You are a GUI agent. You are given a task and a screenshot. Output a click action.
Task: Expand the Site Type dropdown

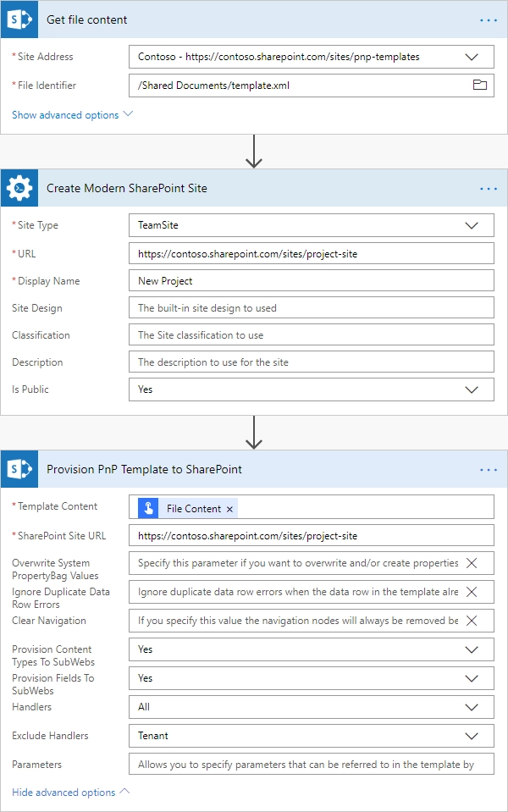click(x=472, y=225)
